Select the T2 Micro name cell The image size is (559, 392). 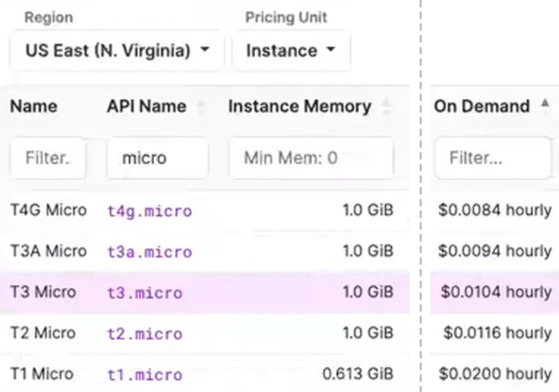coord(43,333)
